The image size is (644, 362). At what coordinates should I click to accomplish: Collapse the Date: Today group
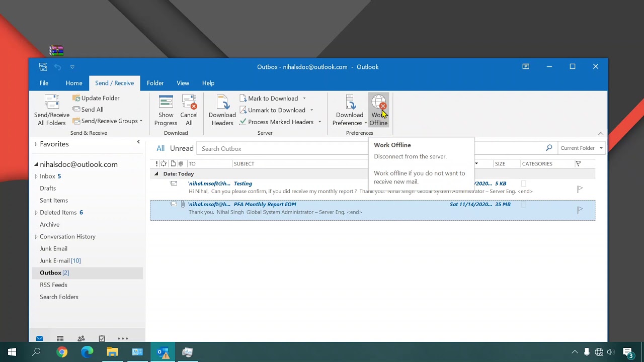[x=156, y=174]
